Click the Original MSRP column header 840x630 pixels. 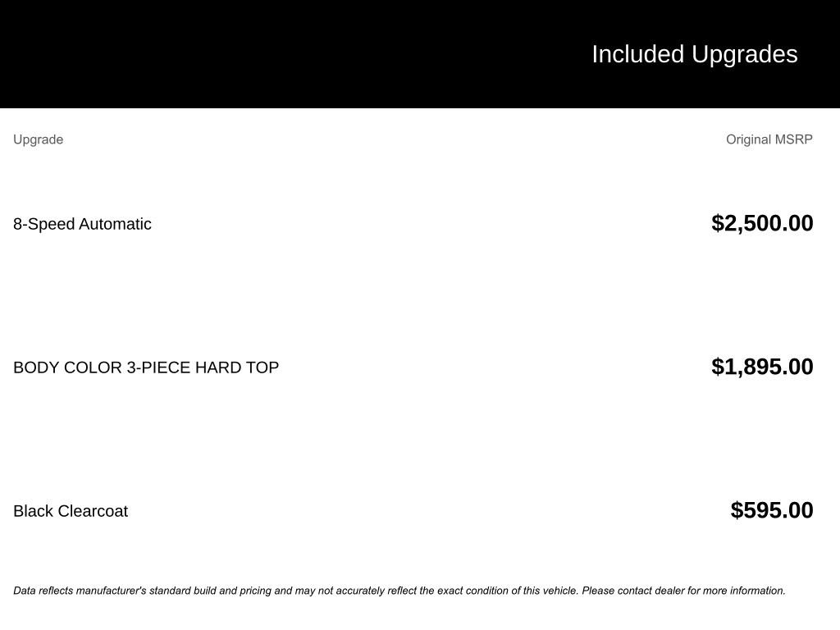[x=769, y=139]
